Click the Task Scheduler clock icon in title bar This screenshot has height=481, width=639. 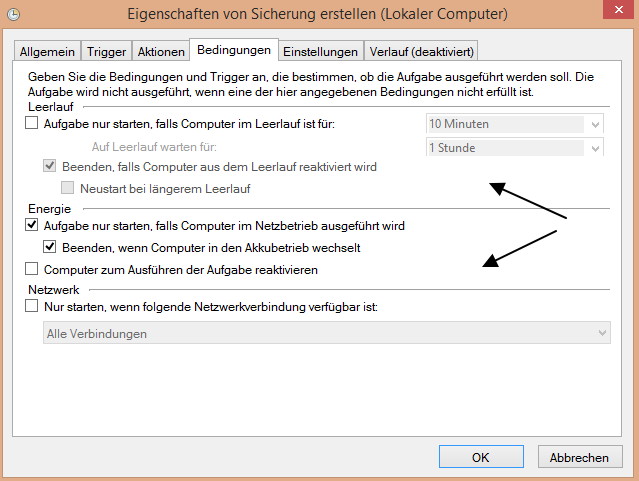[15, 15]
